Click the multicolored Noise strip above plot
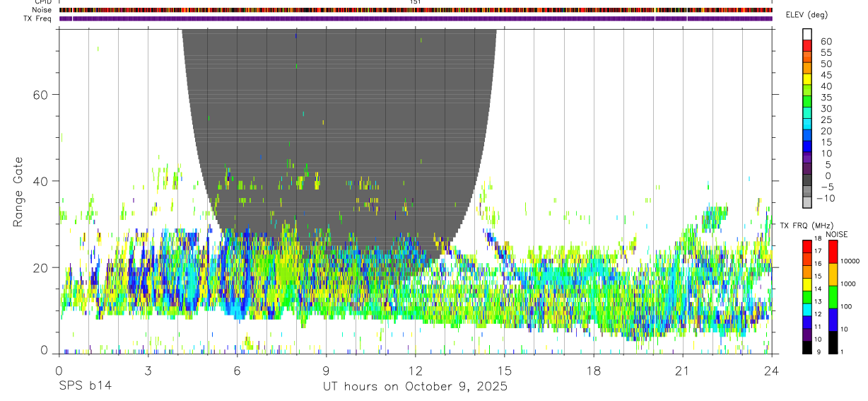This screenshot has height=401, width=868. (416, 10)
